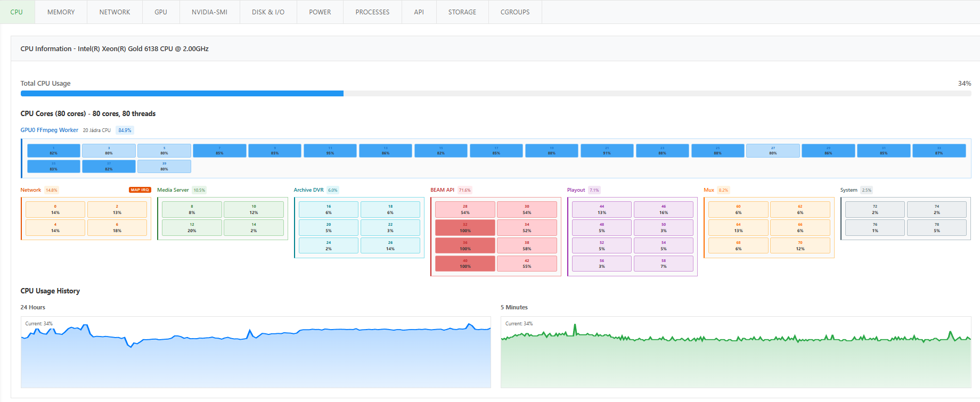This screenshot has width=980, height=402.
Task: Click Archive DVR core 16 tile
Action: point(329,209)
